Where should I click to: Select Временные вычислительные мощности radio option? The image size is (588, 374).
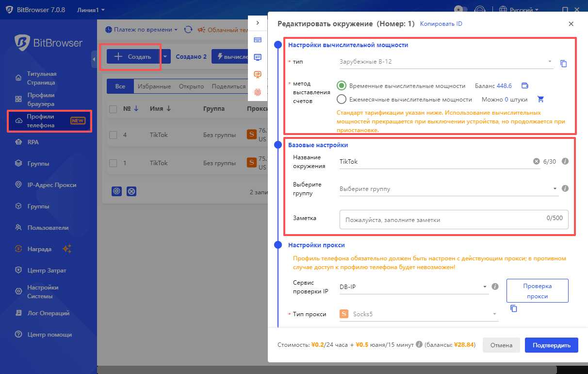(342, 86)
